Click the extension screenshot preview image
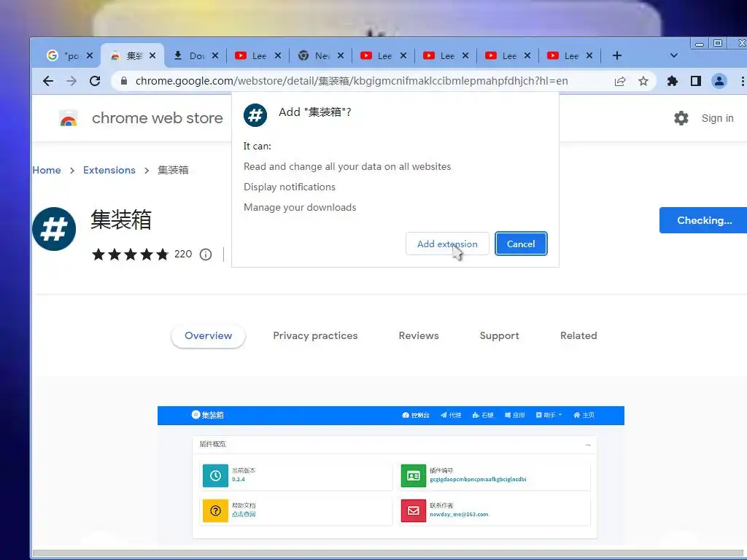The image size is (747, 560). click(391, 476)
